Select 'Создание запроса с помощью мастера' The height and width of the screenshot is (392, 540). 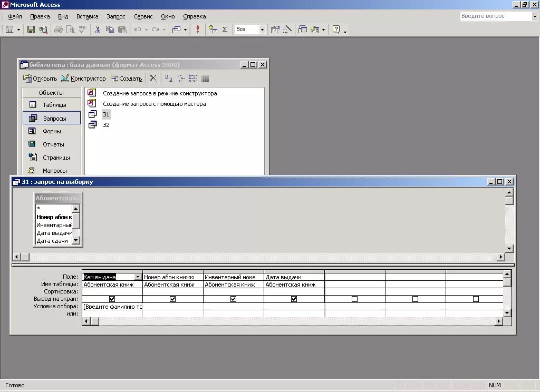155,104
